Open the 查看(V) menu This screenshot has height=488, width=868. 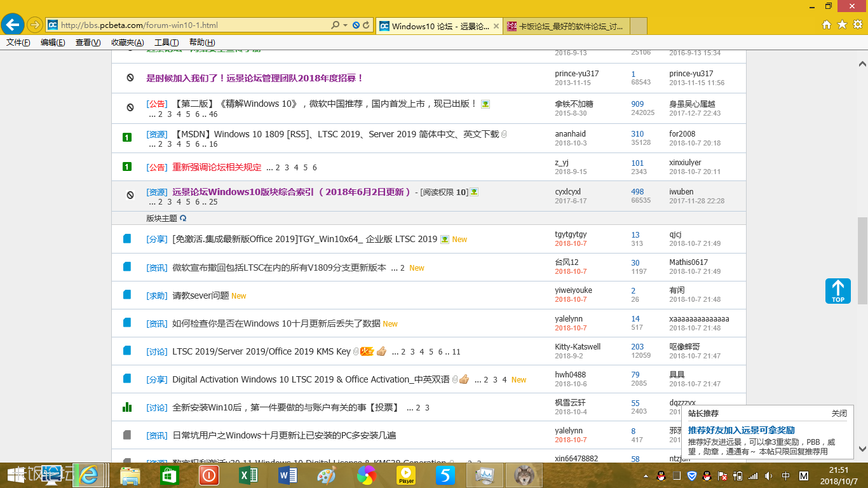(x=88, y=43)
